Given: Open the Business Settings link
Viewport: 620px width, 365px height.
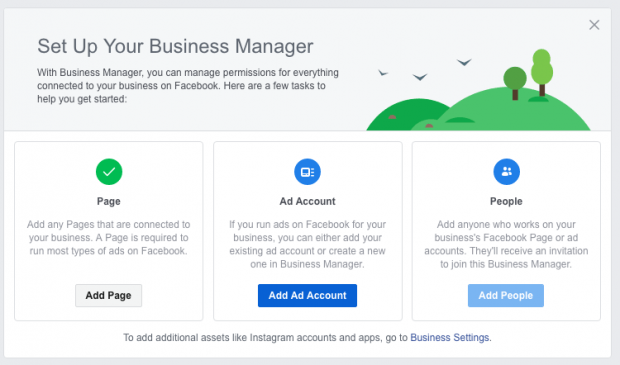Looking at the screenshot, I should click(450, 338).
